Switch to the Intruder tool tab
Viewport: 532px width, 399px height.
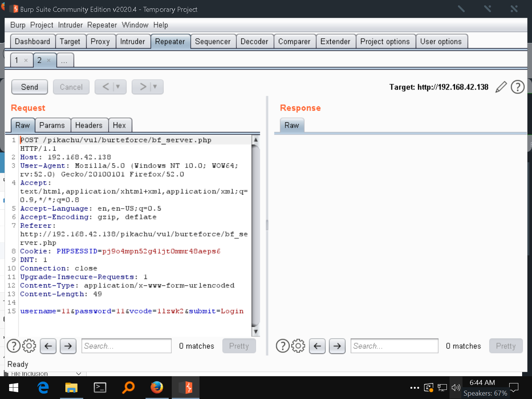(x=133, y=41)
